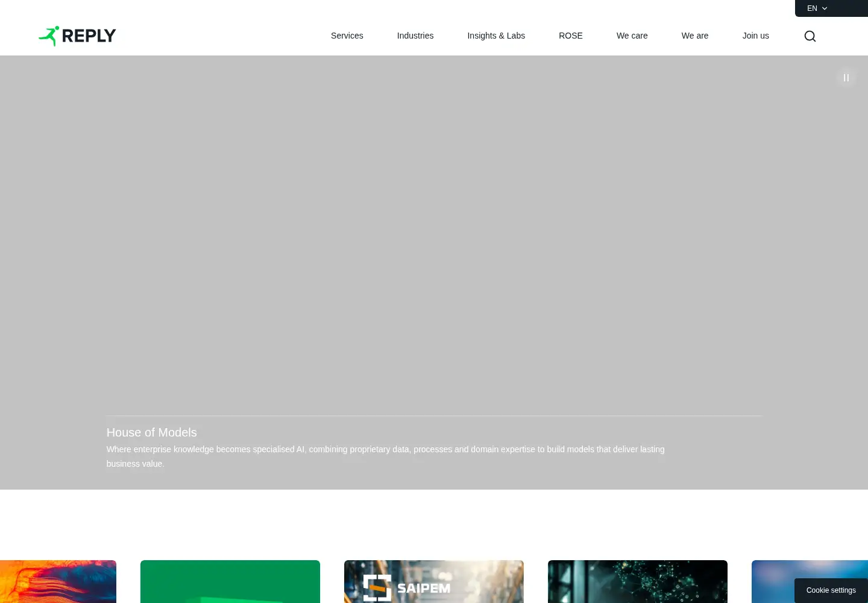The height and width of the screenshot is (603, 868).
Task: Open the green card thumbnail
Action: tap(230, 581)
